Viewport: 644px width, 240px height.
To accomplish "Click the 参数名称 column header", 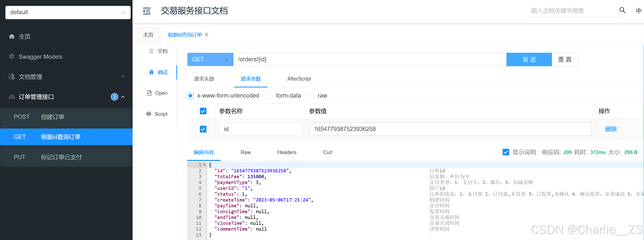I will pyautogui.click(x=231, y=111).
